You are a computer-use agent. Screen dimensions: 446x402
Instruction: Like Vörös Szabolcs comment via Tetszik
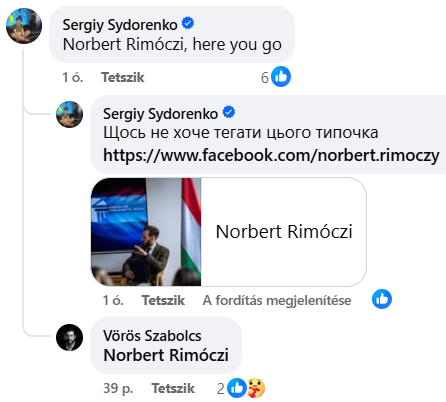point(173,388)
